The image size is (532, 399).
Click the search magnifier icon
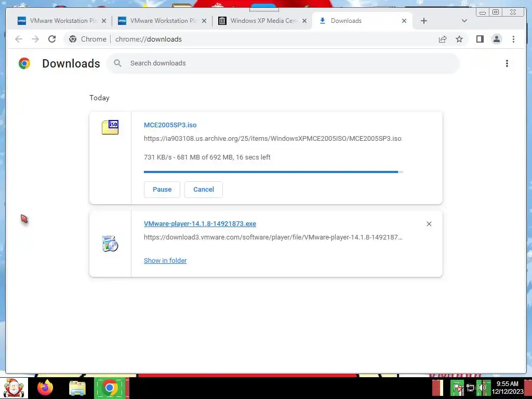[118, 63]
